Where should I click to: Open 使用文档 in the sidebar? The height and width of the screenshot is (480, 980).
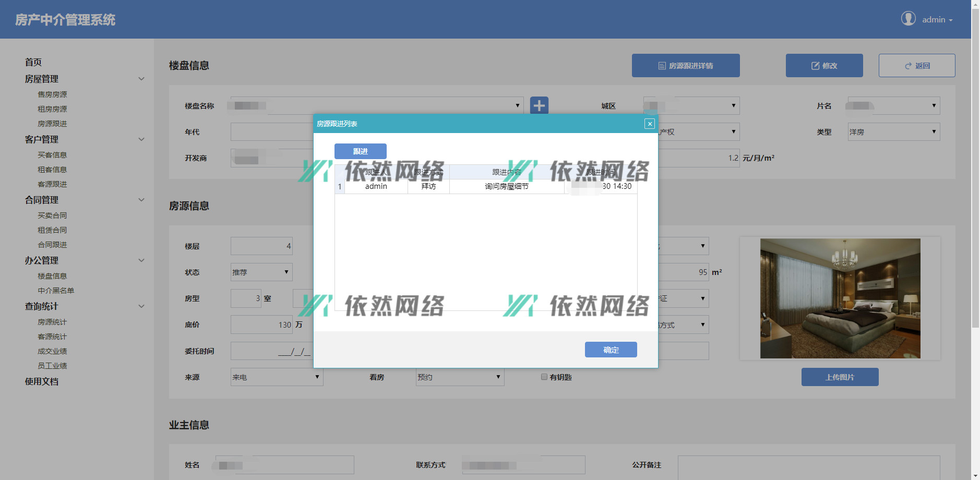[42, 381]
